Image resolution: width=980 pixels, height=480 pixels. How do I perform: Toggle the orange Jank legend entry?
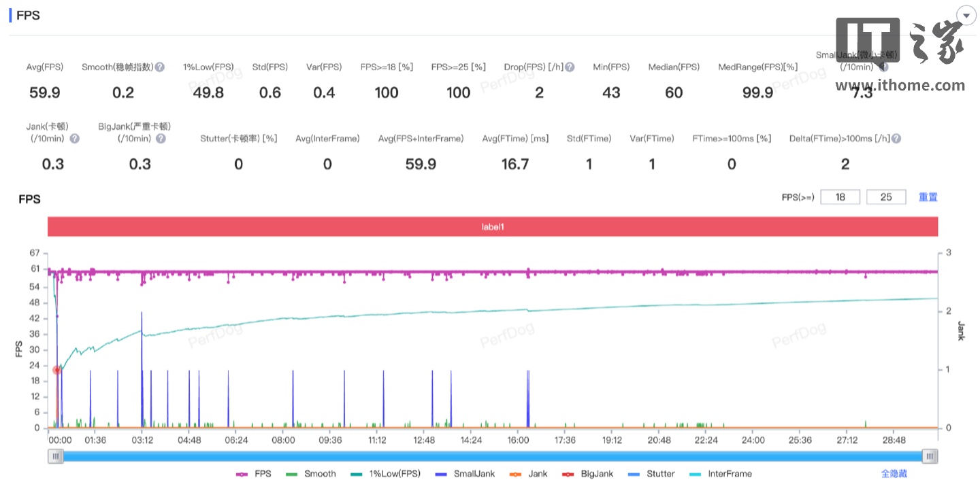(x=529, y=474)
